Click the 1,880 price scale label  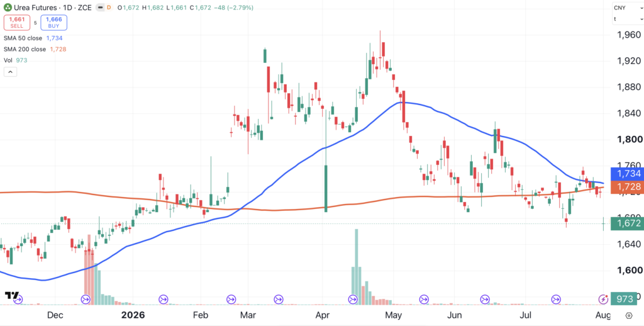click(629, 87)
